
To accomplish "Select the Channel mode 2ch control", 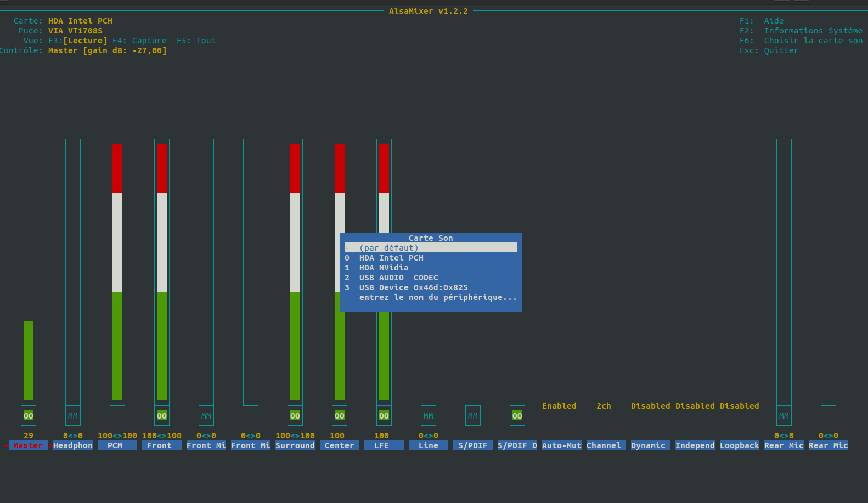I will [x=604, y=406].
